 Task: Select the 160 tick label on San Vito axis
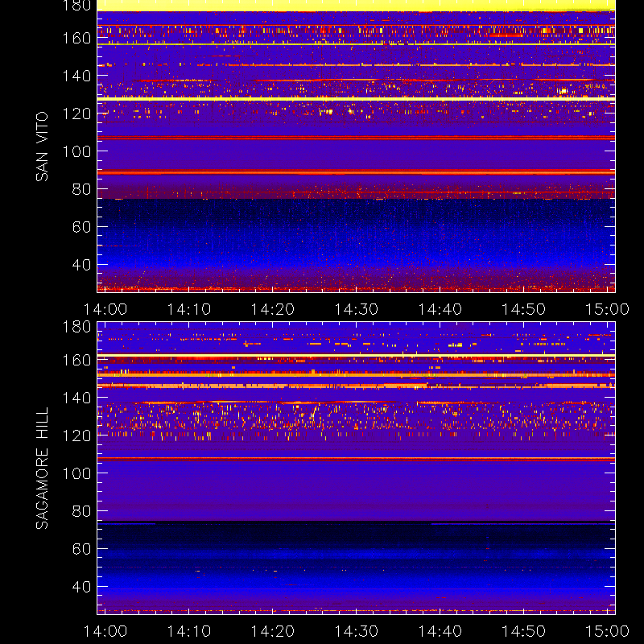pyautogui.click(x=76, y=38)
